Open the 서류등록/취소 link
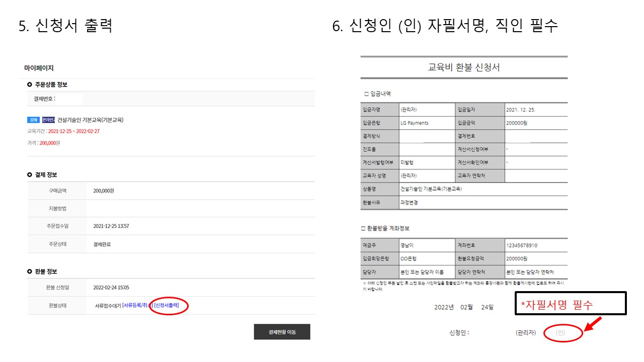 (137, 305)
